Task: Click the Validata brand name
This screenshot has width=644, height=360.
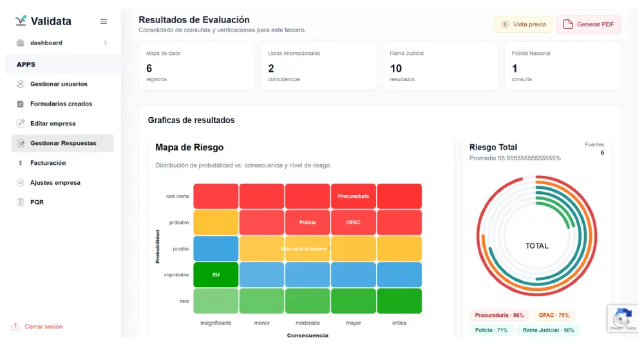Action: [51, 21]
